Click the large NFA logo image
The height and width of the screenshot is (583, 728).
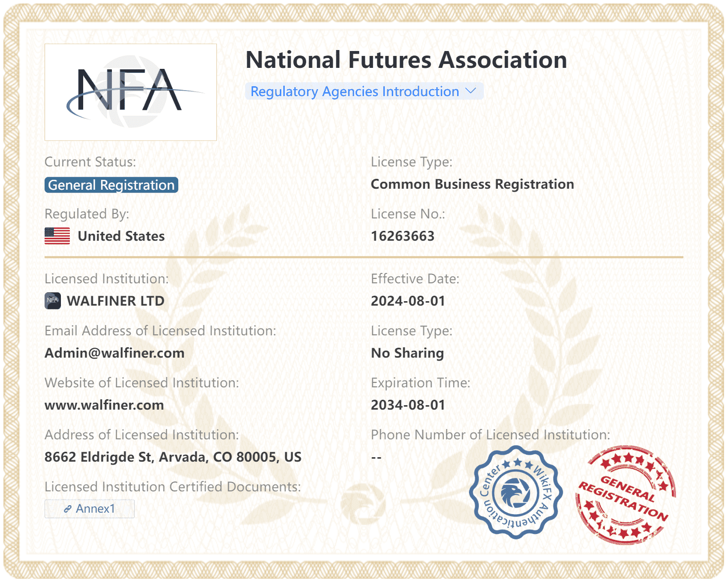pyautogui.click(x=131, y=92)
